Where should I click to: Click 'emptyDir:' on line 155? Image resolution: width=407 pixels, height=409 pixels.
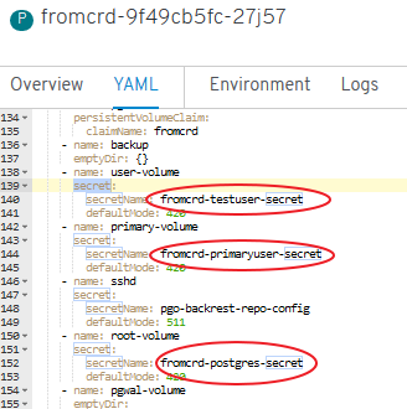pos(101,404)
